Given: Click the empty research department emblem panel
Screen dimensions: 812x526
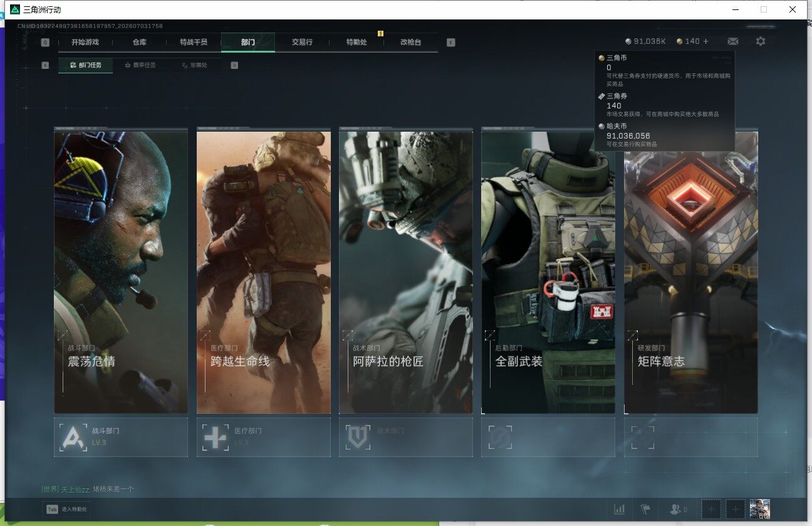Looking at the screenshot, I should pyautogui.click(x=691, y=437).
